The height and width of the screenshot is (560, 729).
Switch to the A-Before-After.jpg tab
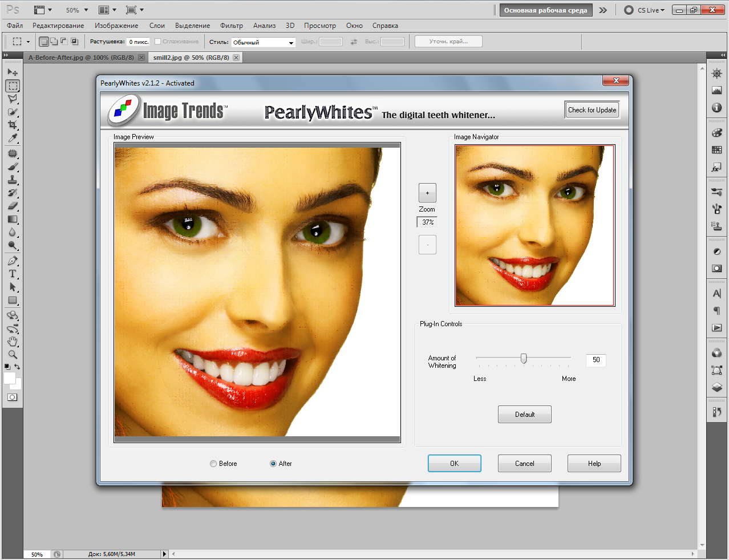coord(81,58)
